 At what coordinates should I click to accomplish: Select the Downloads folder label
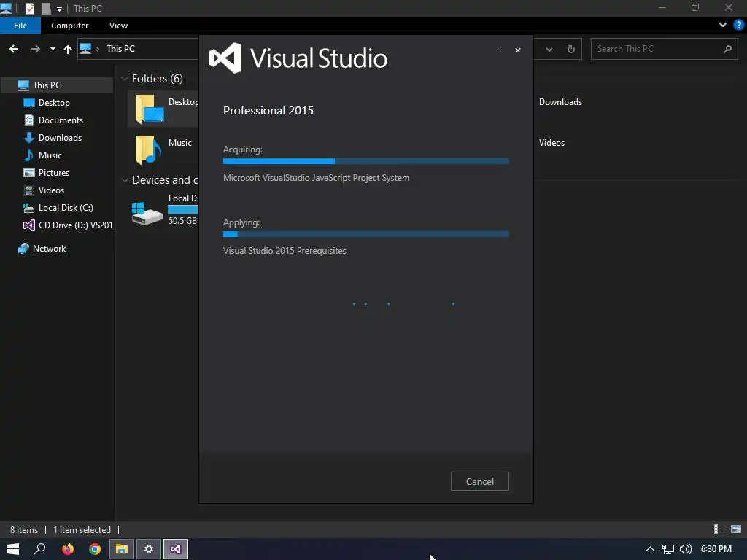tap(560, 102)
